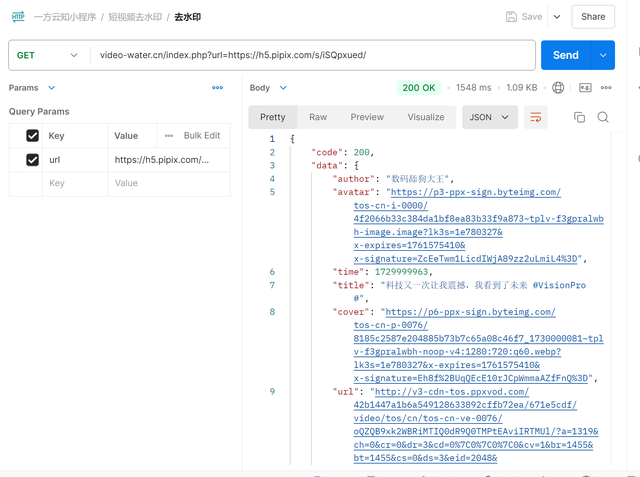Click the network globe icon

(x=558, y=88)
